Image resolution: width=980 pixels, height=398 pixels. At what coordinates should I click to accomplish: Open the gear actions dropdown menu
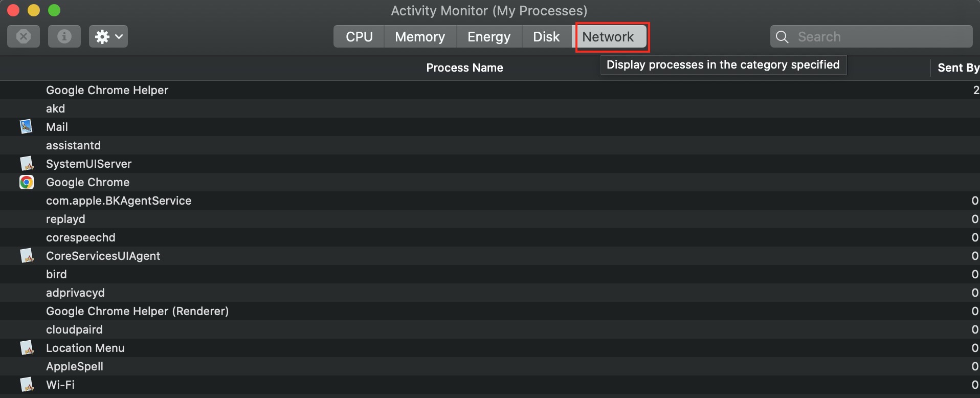tap(108, 36)
